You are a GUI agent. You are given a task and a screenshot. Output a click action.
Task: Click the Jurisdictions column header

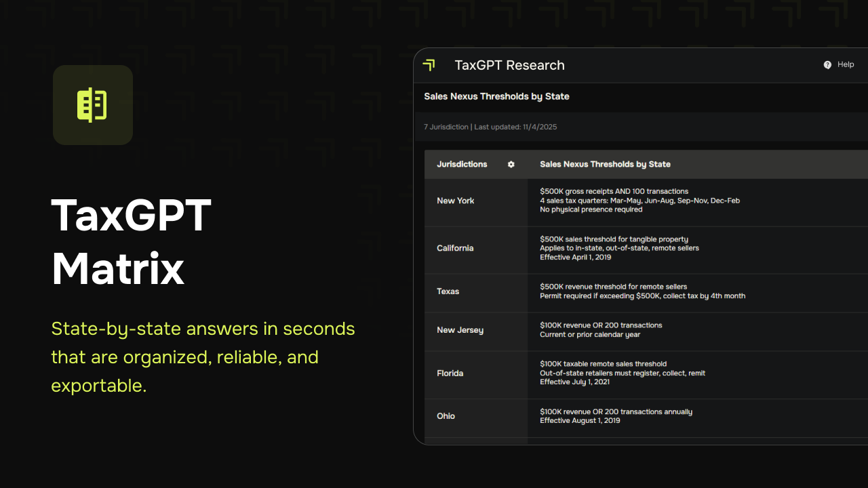pyautogui.click(x=462, y=164)
